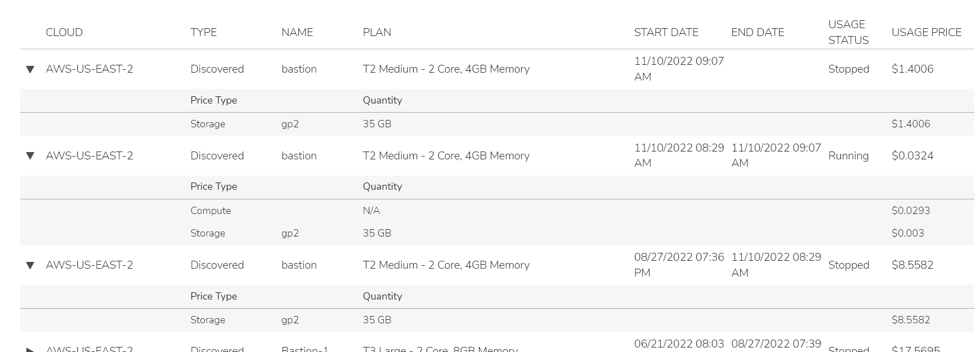Click the $0.0324 usage price

912,155
